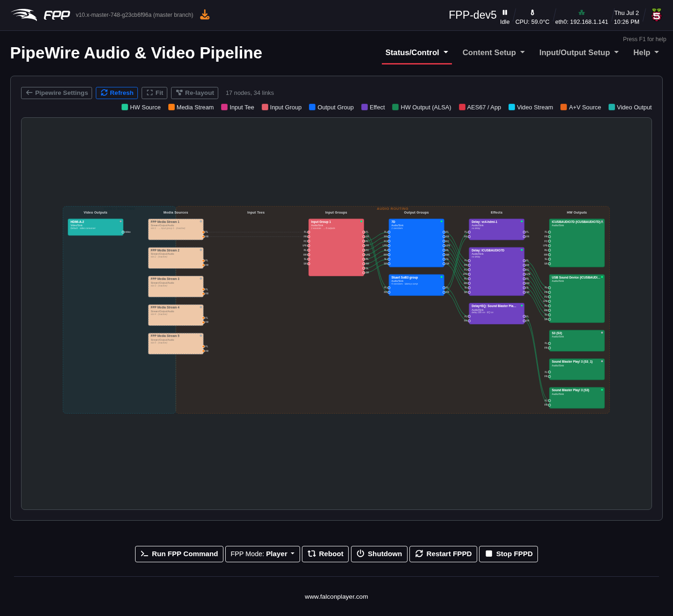Click the circular arrows icon on Restart FPPD
This screenshot has height=616, width=673.
(x=419, y=553)
